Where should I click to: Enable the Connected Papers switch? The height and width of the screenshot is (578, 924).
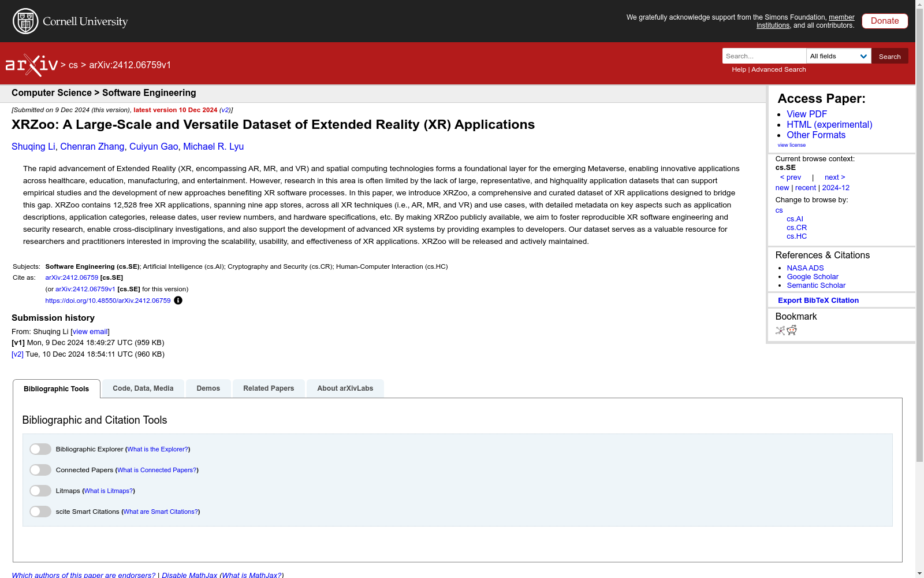point(40,470)
